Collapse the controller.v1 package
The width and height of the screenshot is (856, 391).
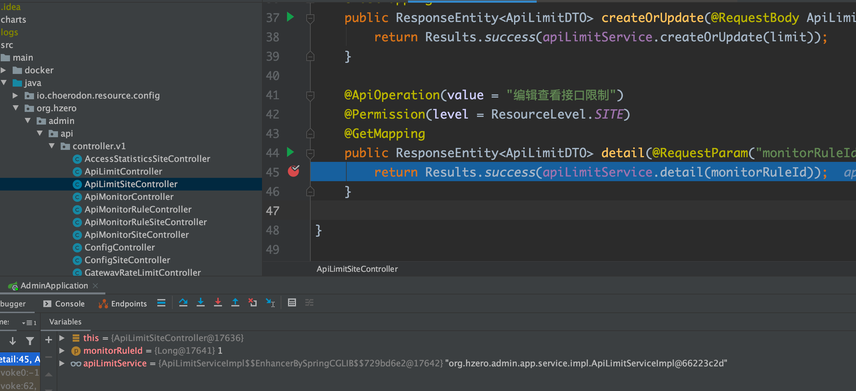(52, 146)
